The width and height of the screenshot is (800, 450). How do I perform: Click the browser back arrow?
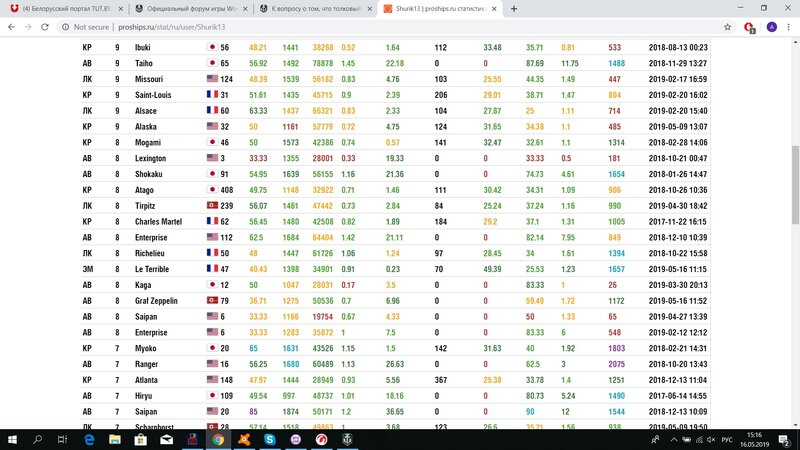tap(11, 27)
